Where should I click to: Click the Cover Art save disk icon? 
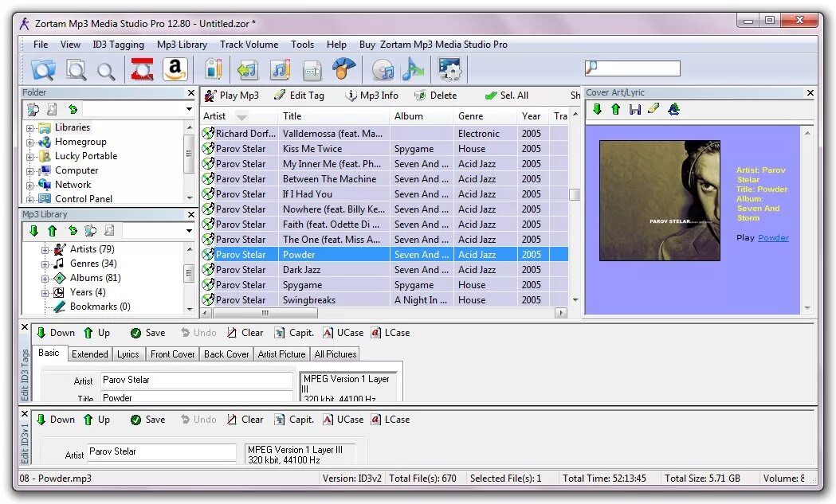coord(634,109)
